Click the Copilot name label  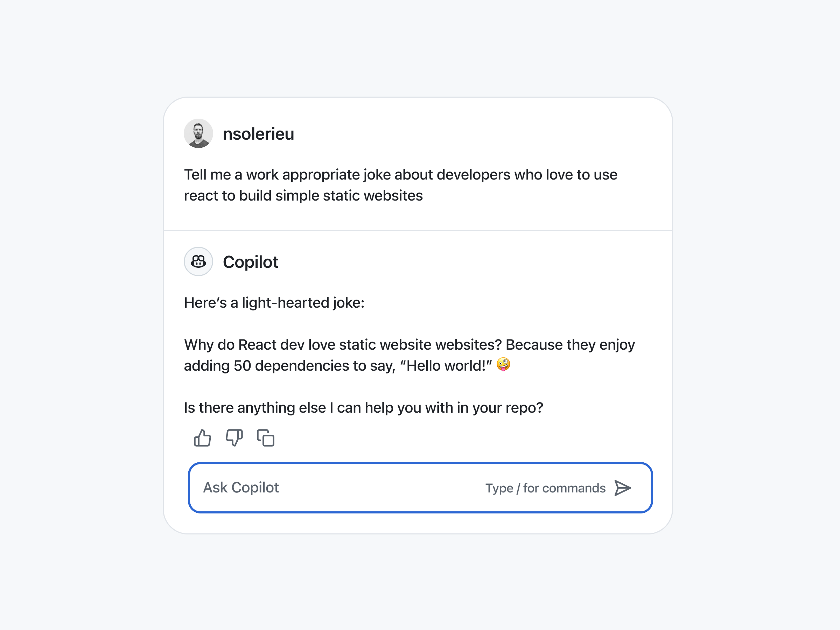click(x=250, y=262)
